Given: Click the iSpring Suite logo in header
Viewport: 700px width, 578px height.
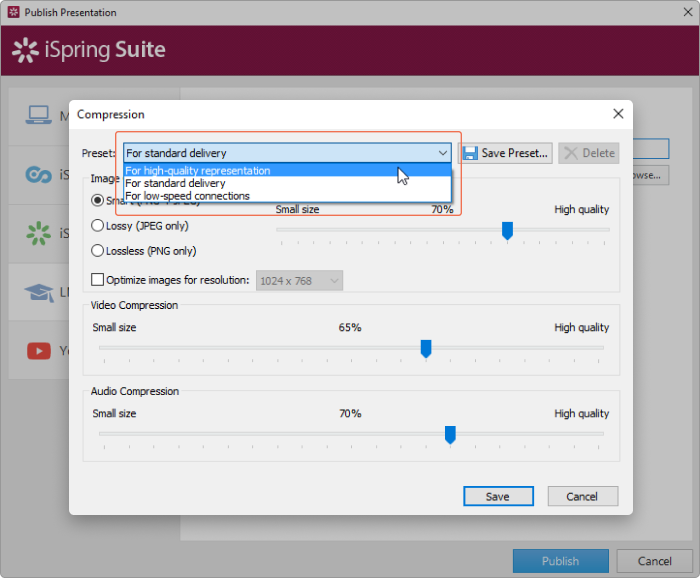Looking at the screenshot, I should tap(89, 50).
